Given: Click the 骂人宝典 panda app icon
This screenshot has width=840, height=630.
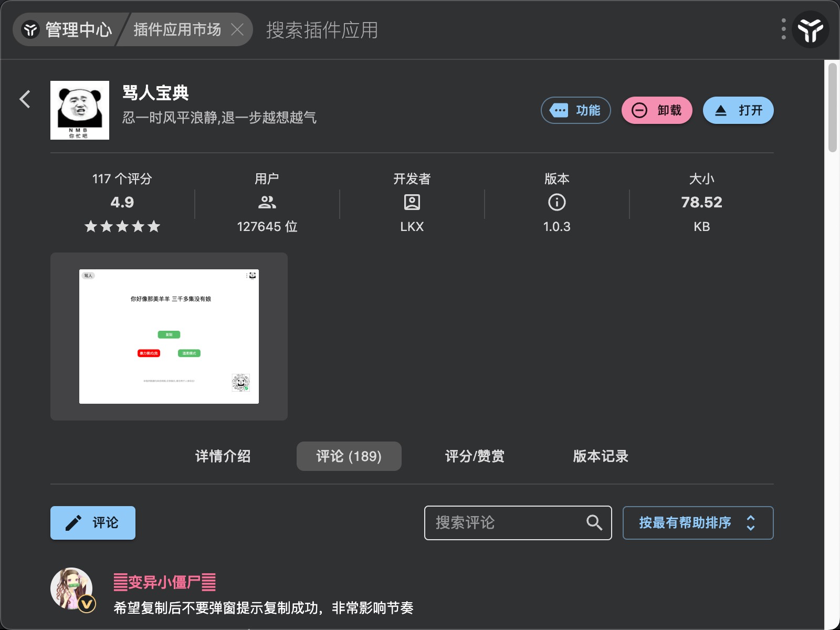Looking at the screenshot, I should click(x=80, y=110).
